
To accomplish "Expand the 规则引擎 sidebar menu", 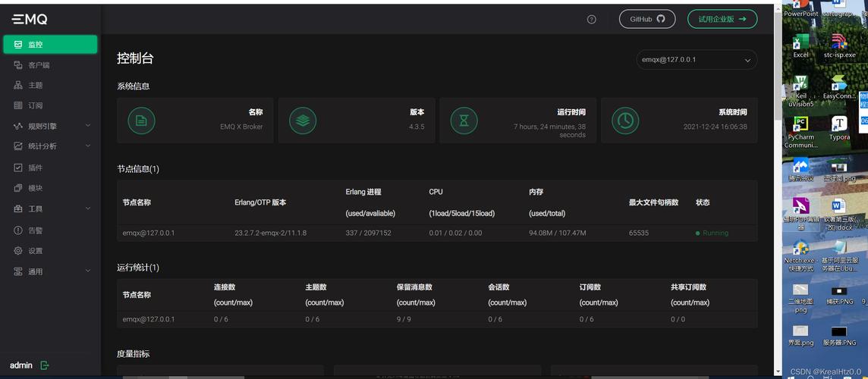I will click(x=50, y=126).
